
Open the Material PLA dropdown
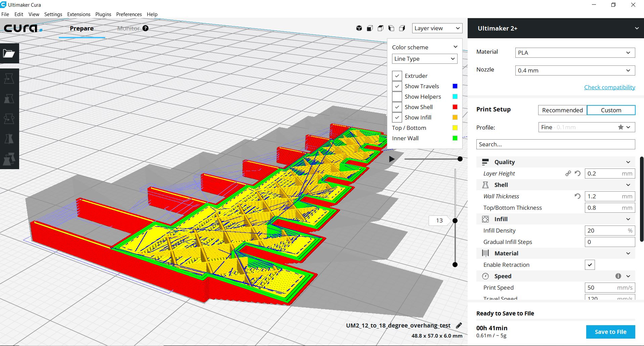click(575, 53)
